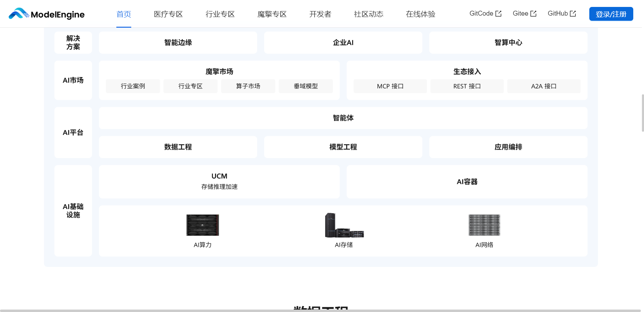This screenshot has height=312, width=644.
Task: Open GitCode via its external link icon
Action: 499,13
